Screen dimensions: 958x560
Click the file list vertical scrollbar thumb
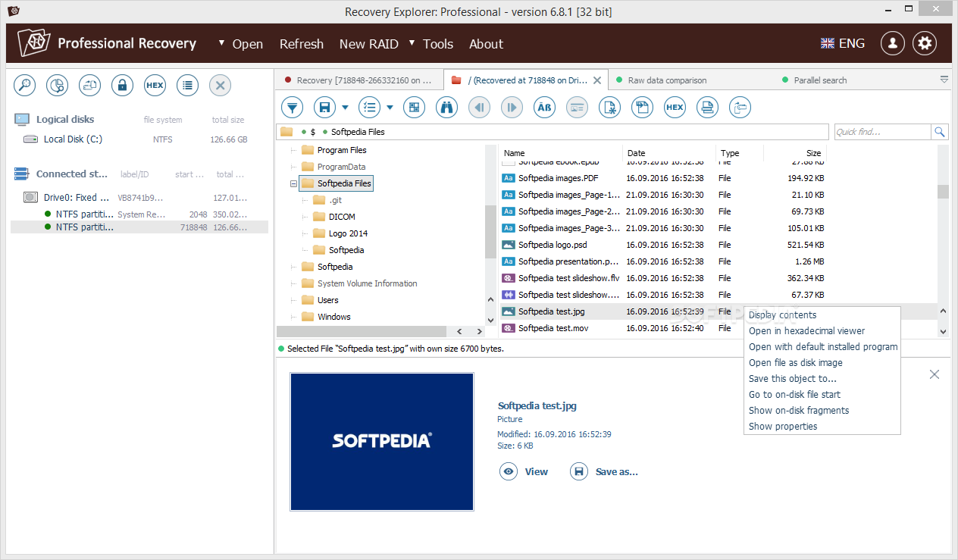pos(943,191)
